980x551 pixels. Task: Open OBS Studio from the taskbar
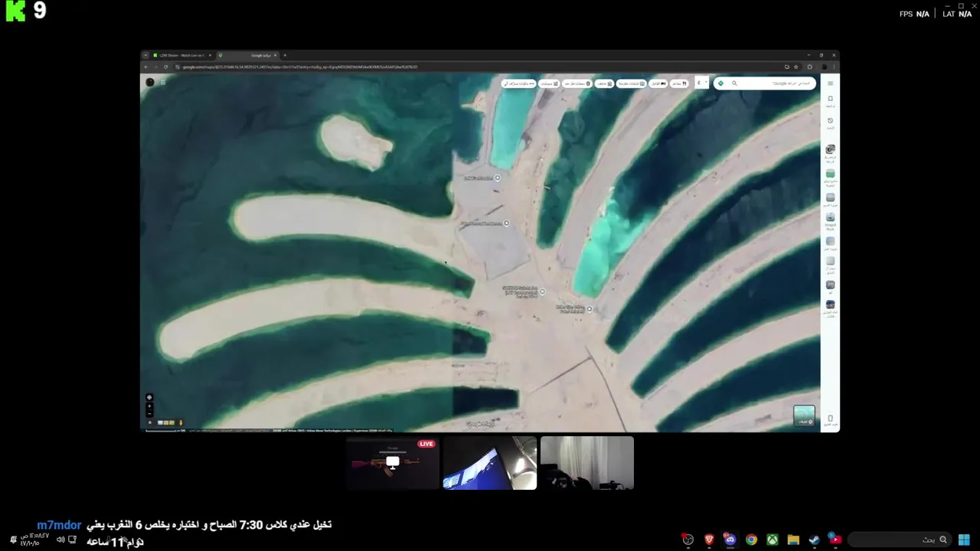pyautogui.click(x=688, y=540)
